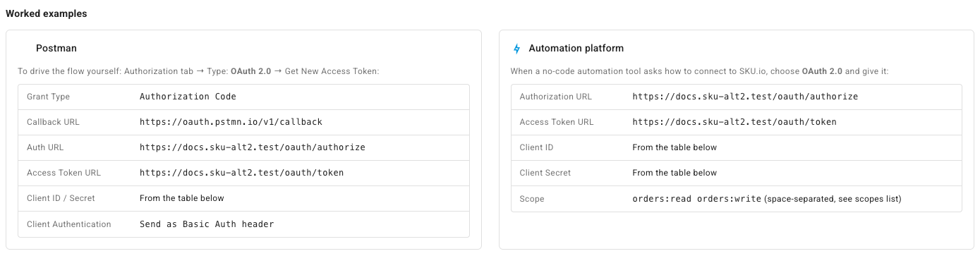Click the Client ID label in Automation table
The width and height of the screenshot is (980, 256).
(x=536, y=147)
